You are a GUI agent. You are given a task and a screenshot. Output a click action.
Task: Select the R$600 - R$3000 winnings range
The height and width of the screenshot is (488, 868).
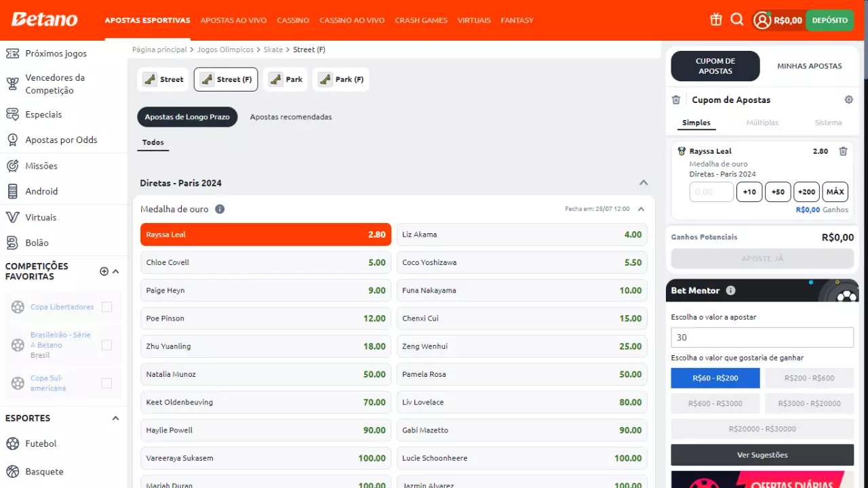click(715, 403)
